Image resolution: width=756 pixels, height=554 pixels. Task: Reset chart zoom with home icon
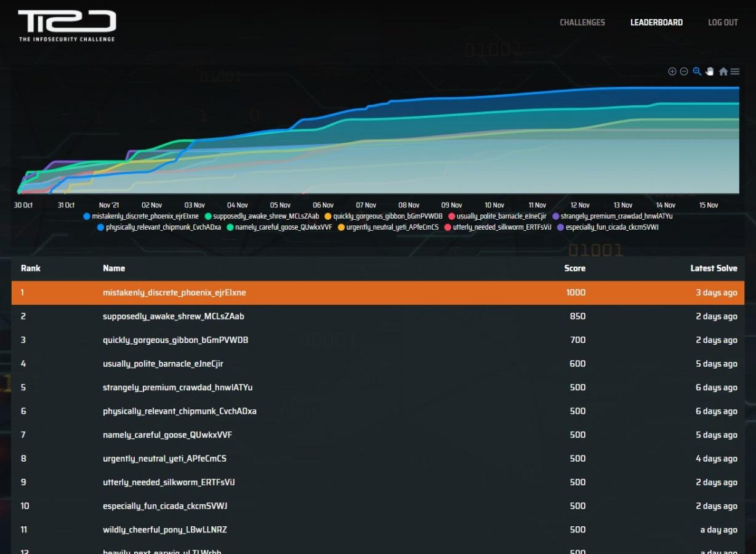pos(723,71)
